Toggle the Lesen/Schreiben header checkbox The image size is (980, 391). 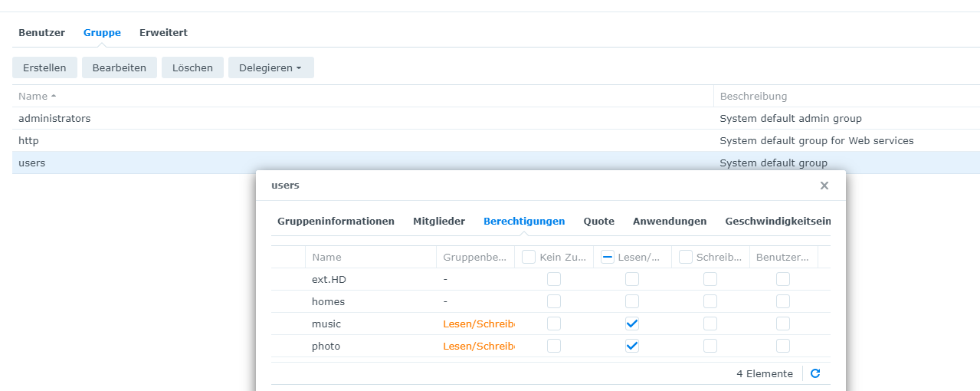pyautogui.click(x=608, y=257)
